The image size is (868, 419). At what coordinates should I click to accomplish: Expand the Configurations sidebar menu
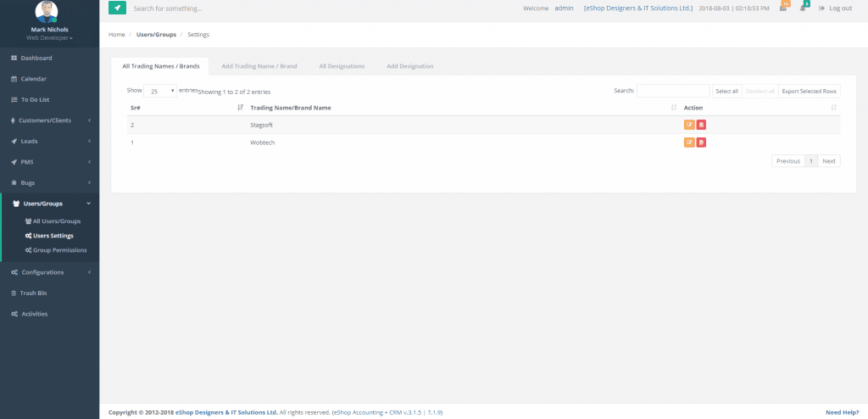[49, 272]
